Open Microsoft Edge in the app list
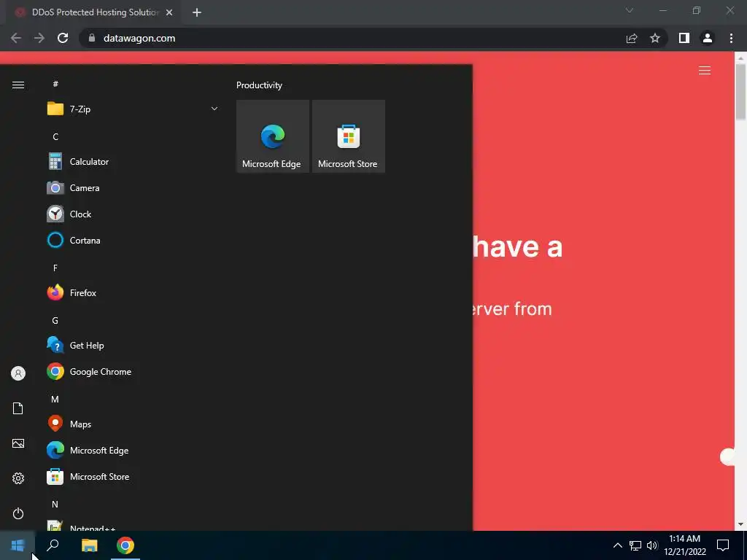 click(133, 450)
